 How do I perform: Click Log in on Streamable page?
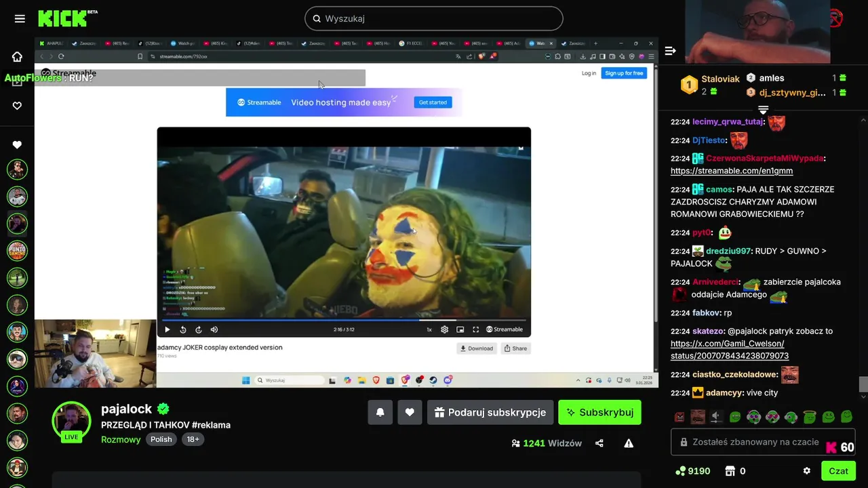(x=589, y=73)
